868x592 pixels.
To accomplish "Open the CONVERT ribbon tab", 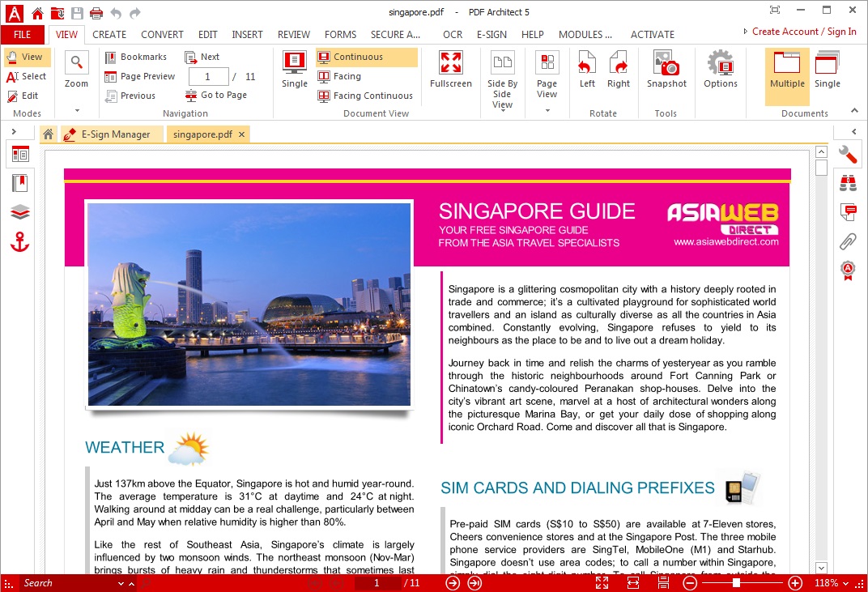I will click(162, 34).
